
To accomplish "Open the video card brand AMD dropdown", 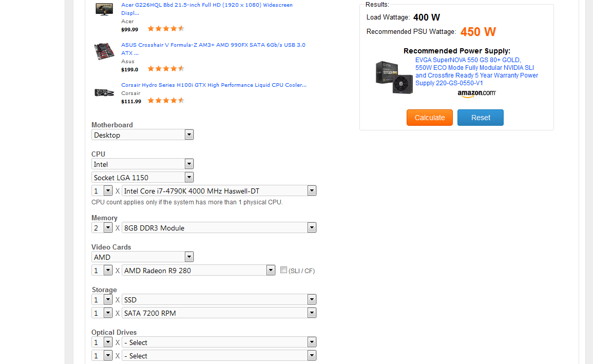I will 143,257.
